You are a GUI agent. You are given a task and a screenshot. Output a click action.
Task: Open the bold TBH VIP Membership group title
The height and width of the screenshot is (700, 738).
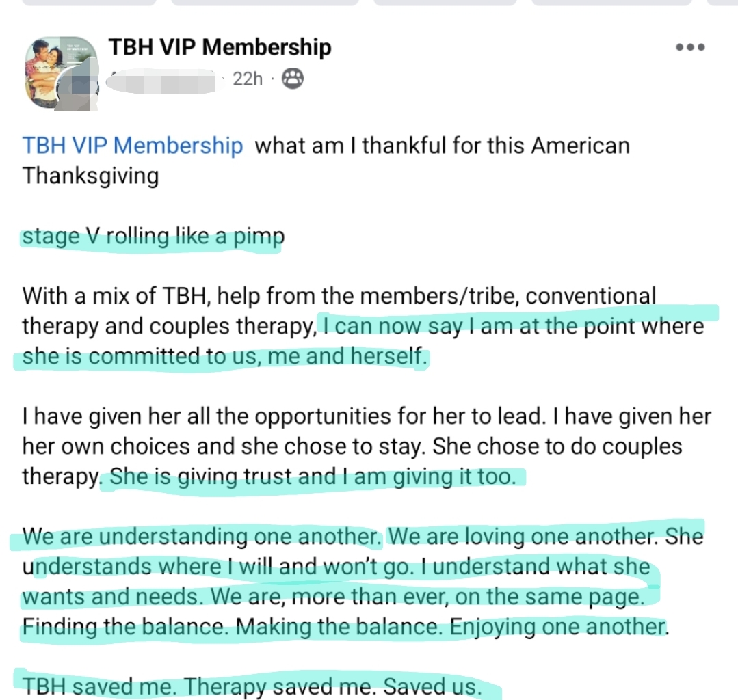tap(220, 47)
